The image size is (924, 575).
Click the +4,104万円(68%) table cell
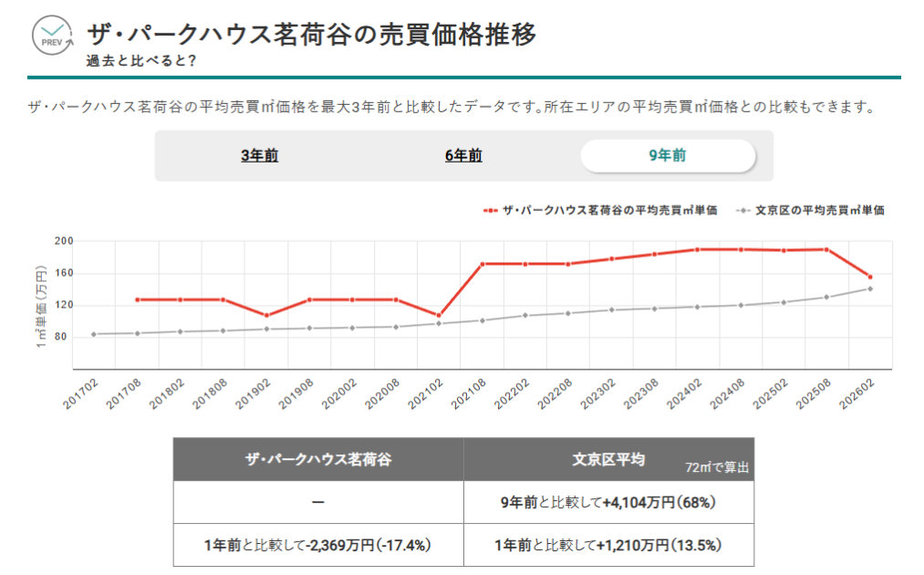coord(608,502)
